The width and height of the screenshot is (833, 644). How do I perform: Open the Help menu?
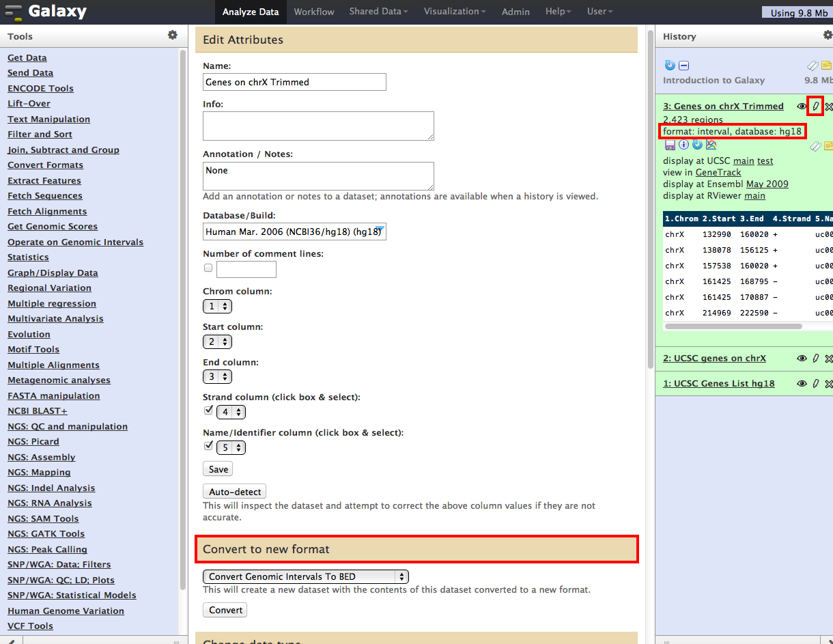[559, 12]
